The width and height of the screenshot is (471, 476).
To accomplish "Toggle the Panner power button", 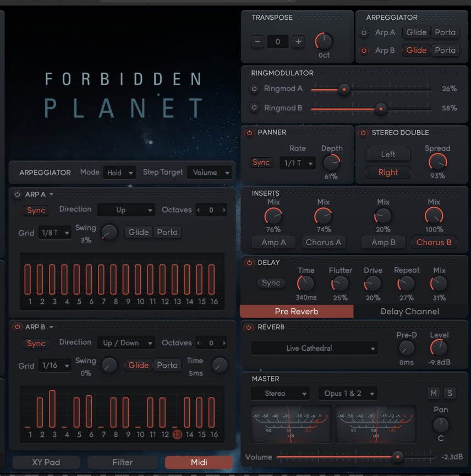I will pos(249,132).
